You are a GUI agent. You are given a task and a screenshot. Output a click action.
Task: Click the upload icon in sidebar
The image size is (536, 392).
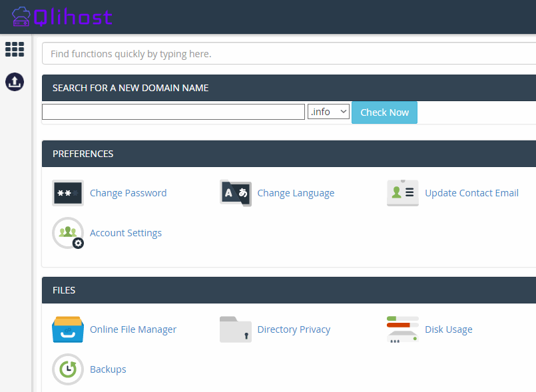coord(15,82)
